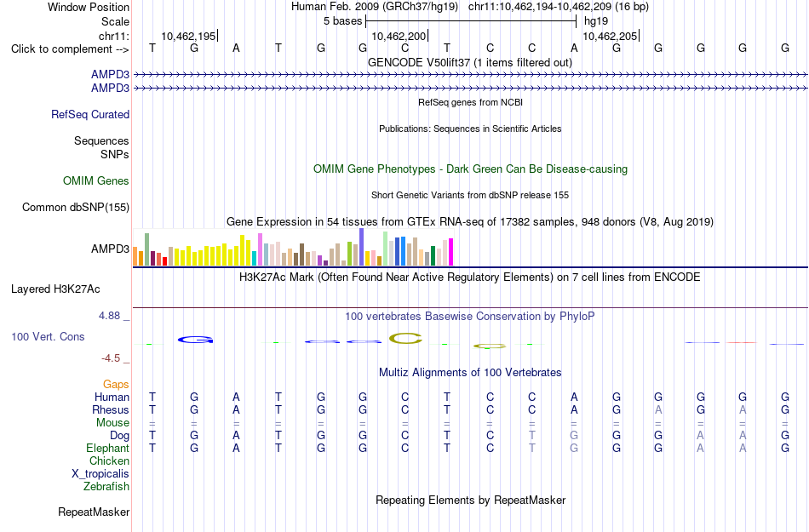
Task: Click the tallest slate-blue GTEx expression bar
Action: click(x=362, y=247)
